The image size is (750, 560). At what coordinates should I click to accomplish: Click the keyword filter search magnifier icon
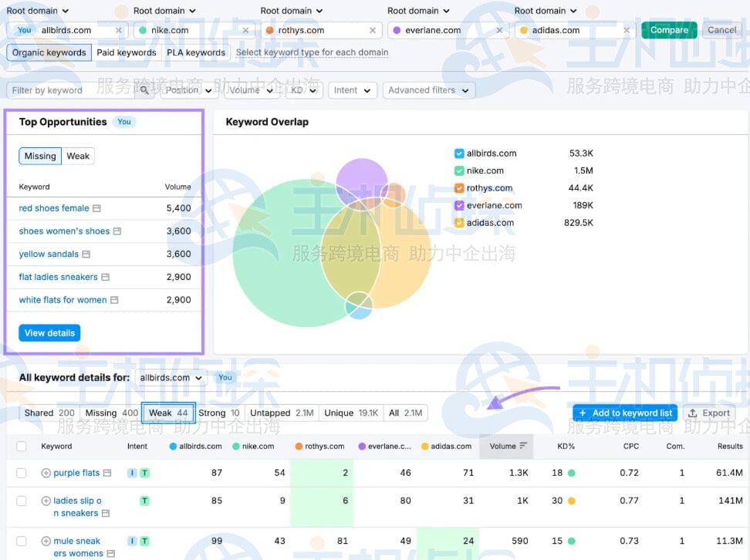pyautogui.click(x=144, y=90)
